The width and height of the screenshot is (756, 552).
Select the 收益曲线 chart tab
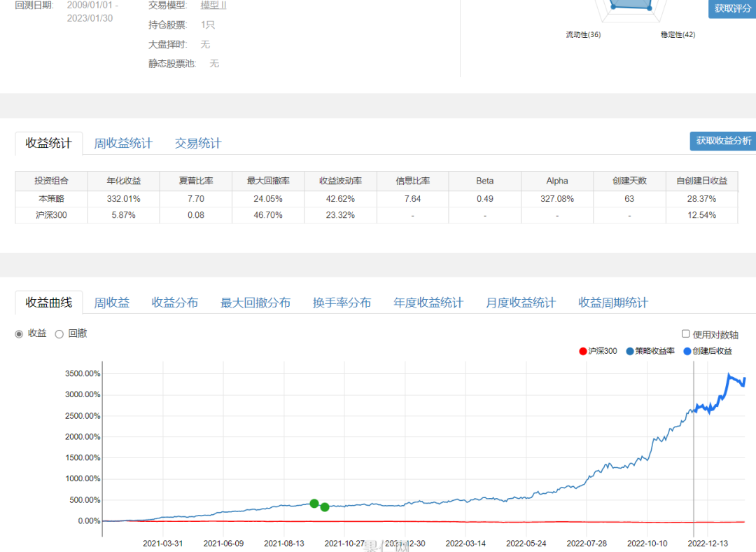tap(49, 303)
